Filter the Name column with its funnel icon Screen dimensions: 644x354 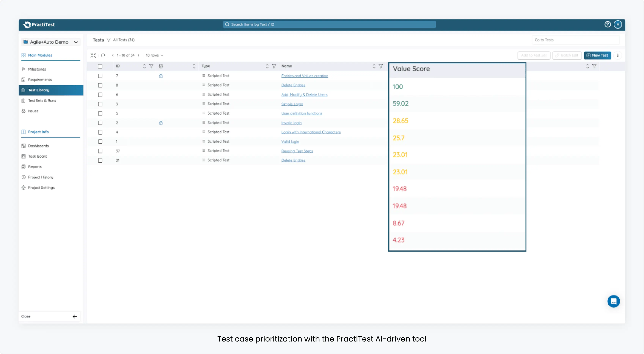(x=381, y=66)
